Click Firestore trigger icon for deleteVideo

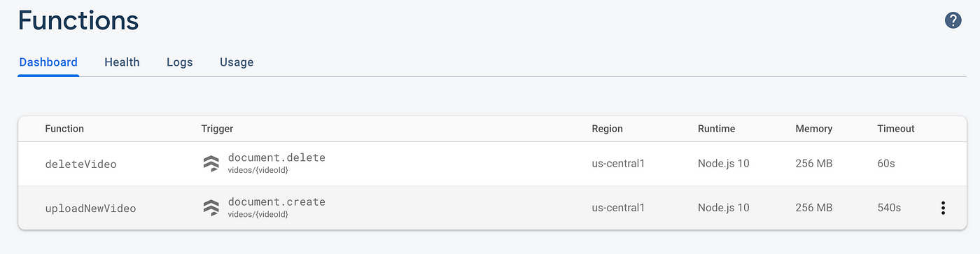click(211, 164)
